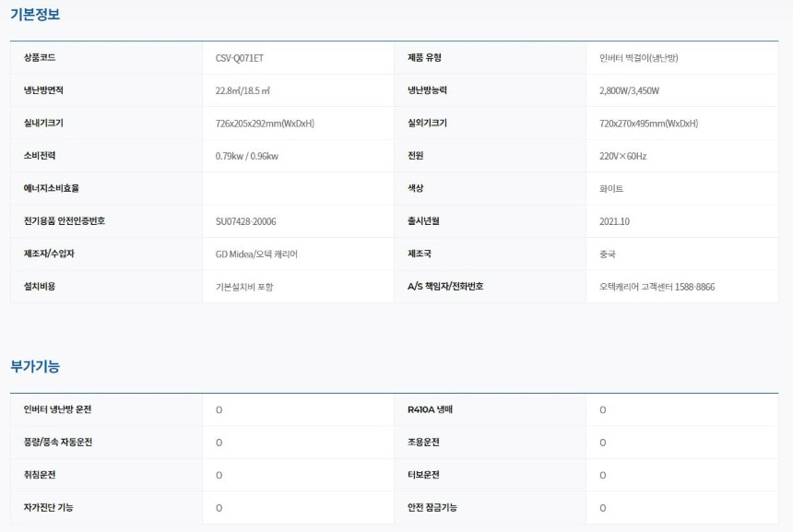Click the 인버터 벽걸이(냉난방) value
Screen dimensions: 793x532
638,58
